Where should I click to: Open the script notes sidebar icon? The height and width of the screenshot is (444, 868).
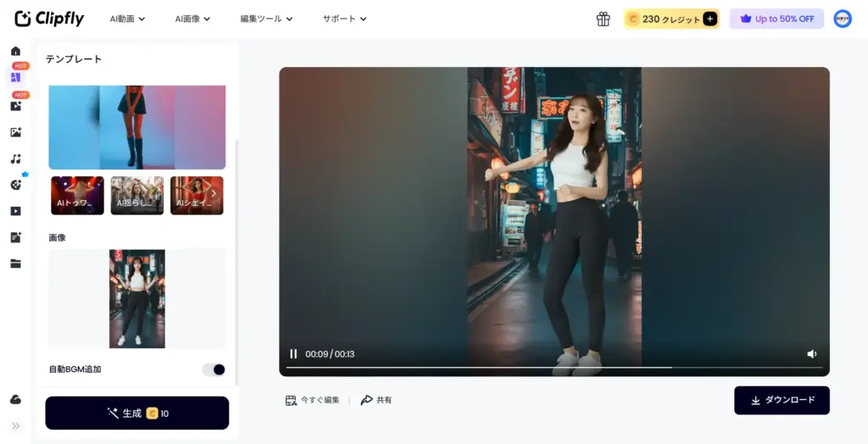15,237
